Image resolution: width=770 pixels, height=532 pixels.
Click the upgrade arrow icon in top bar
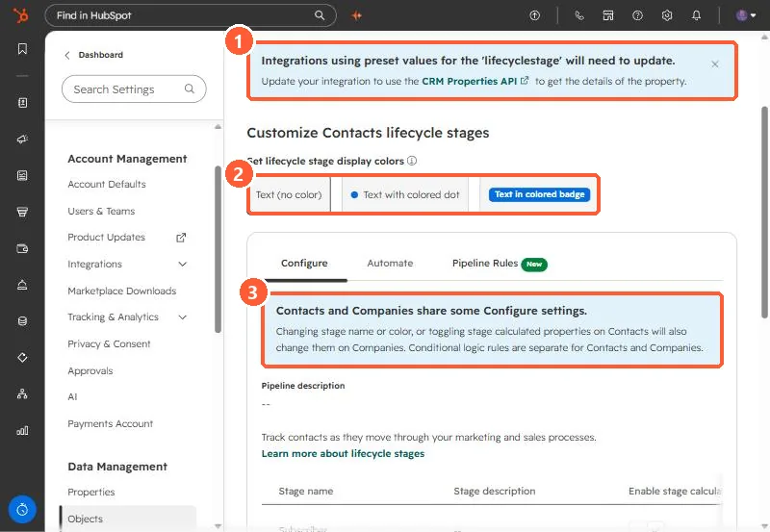[535, 15]
